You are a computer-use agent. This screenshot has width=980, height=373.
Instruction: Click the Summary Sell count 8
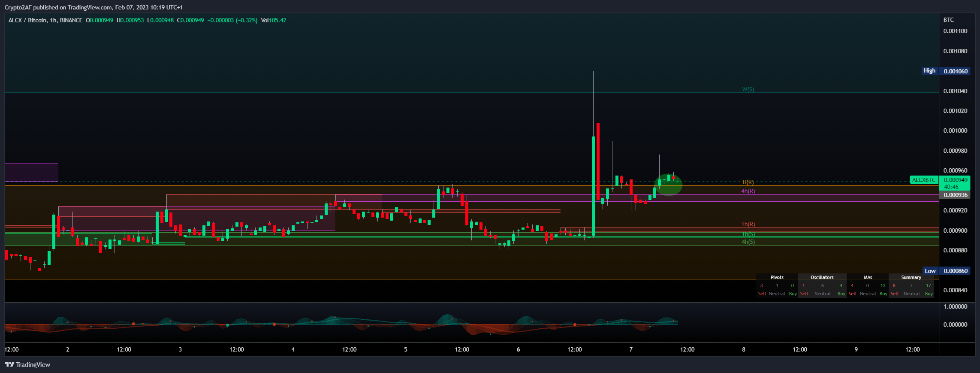[x=894, y=285]
